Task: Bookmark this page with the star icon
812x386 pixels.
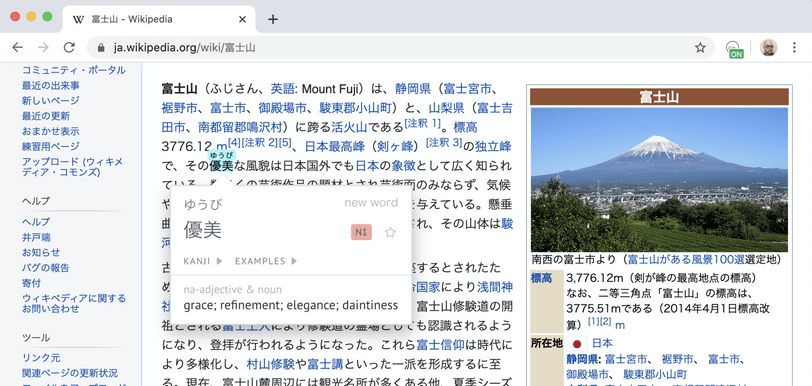Action: pyautogui.click(x=700, y=48)
